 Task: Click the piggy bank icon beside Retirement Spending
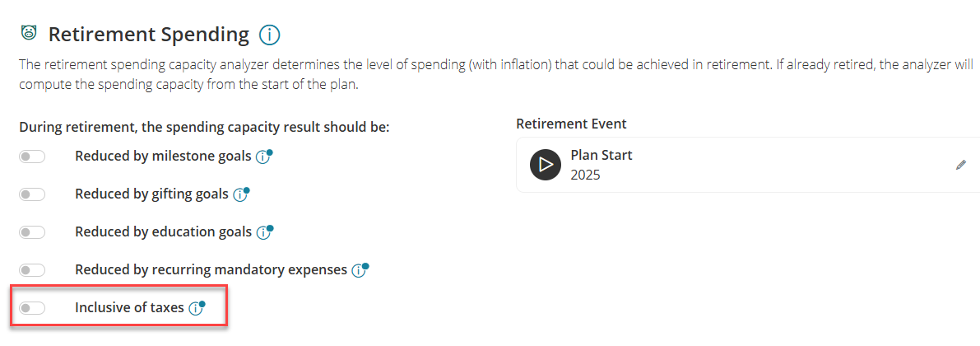pyautogui.click(x=28, y=32)
